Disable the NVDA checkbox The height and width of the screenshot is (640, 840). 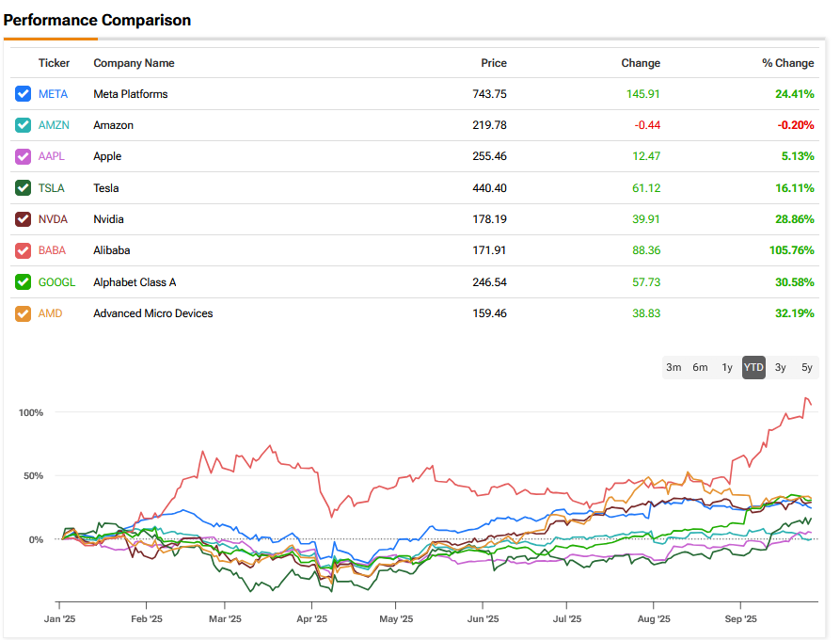pyautogui.click(x=23, y=219)
